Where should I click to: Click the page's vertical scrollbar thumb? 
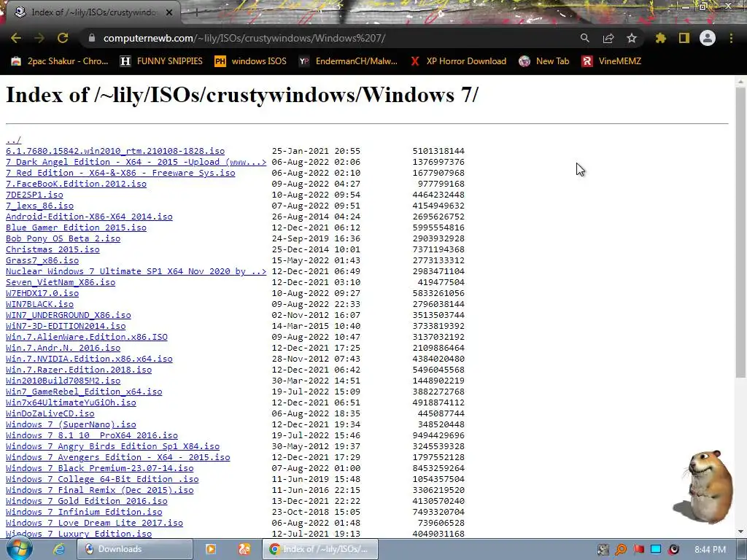click(x=741, y=233)
